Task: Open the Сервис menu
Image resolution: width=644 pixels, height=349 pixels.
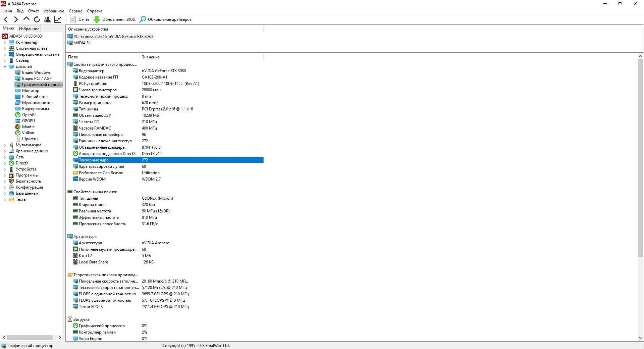Action: (x=75, y=11)
